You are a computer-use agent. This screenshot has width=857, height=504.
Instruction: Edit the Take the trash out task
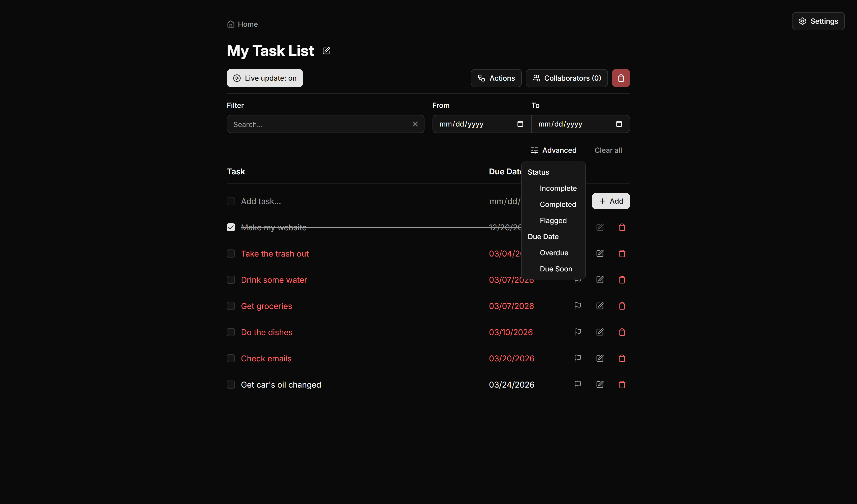pos(600,253)
